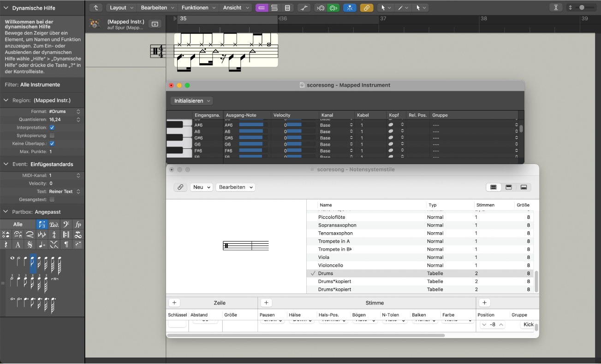This screenshot has width=601, height=364.
Task: Select the fp dynamics symbol in the Partbox
Action: click(78, 225)
